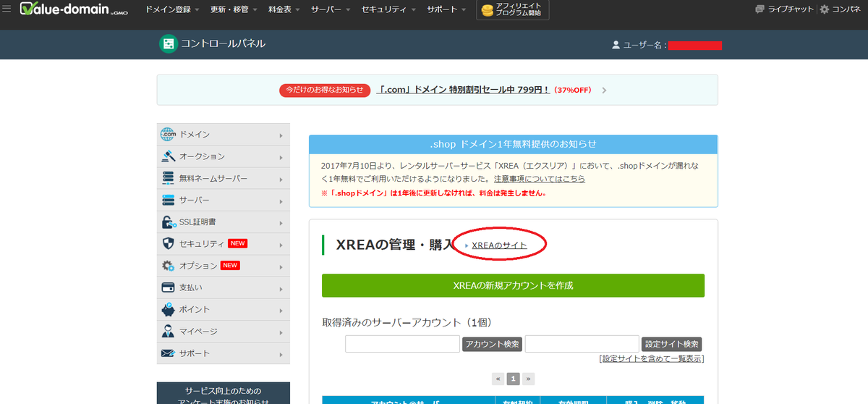Image resolution: width=868 pixels, height=404 pixels.
Task: Click the arrow right of sale announcement
Action: [x=605, y=91]
